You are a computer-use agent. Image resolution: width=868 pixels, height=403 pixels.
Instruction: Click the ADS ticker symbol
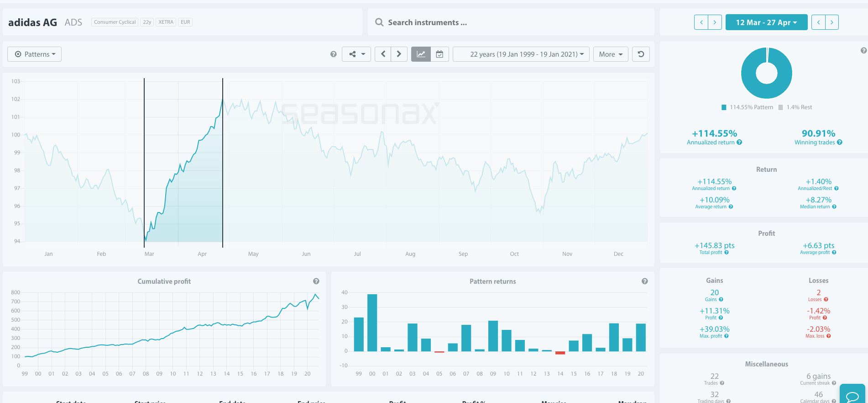[x=73, y=22]
